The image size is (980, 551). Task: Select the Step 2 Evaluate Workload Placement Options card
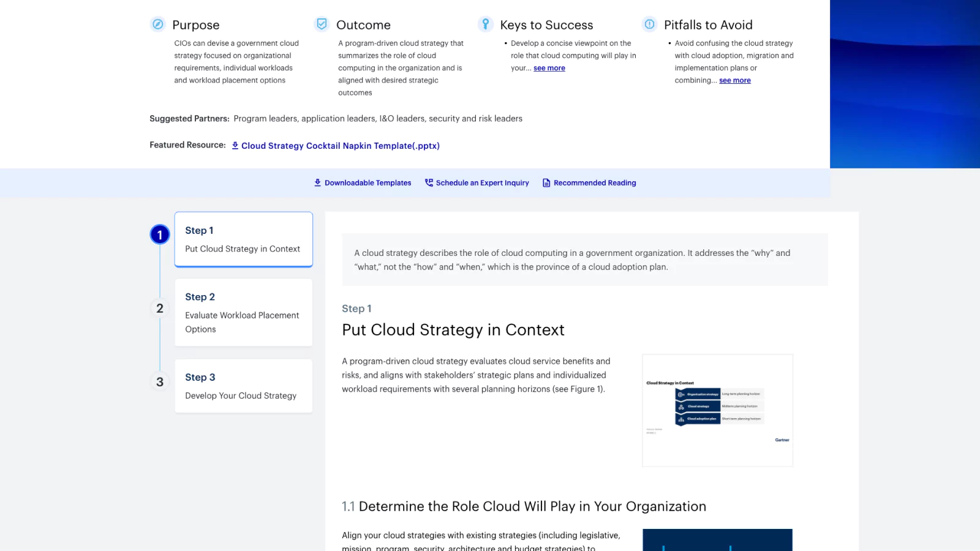[x=243, y=312]
